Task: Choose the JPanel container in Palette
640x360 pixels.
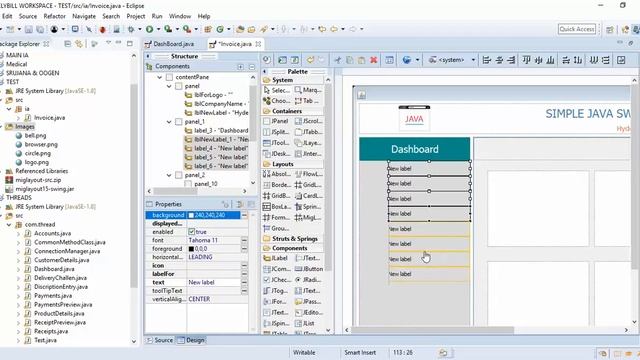Action: point(276,121)
